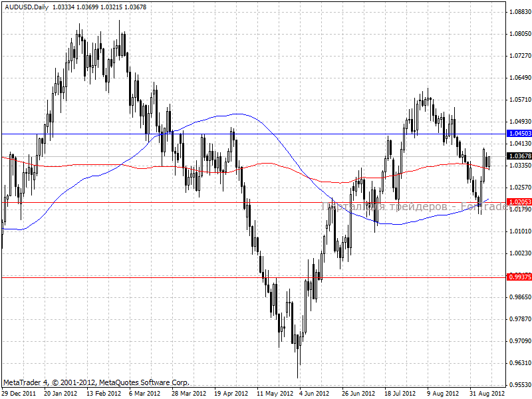Click the 0.97090 price scale value

point(521,340)
